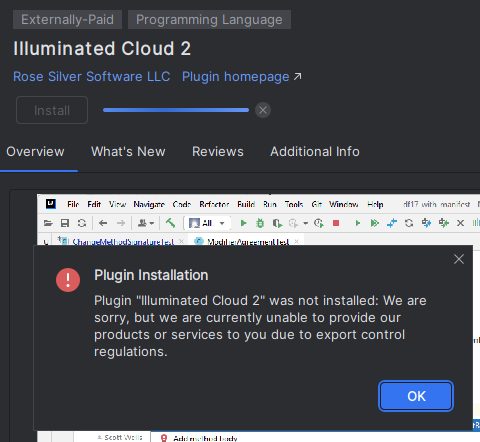480x442 pixels.
Task: Open the Plugin homepage link
Action: coord(235,77)
